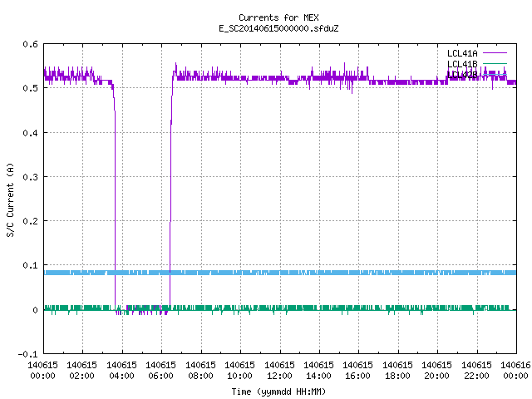Click the 140615 22:00 time tick label
The image size is (532, 399).
click(476, 371)
